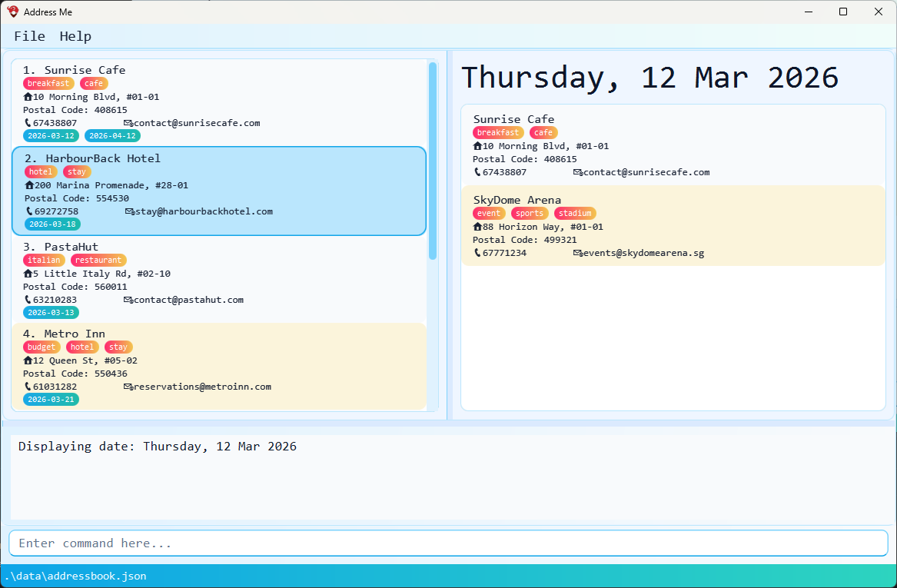Screen dimensions: 897x588
Task: Open the File menu
Action: pos(29,36)
